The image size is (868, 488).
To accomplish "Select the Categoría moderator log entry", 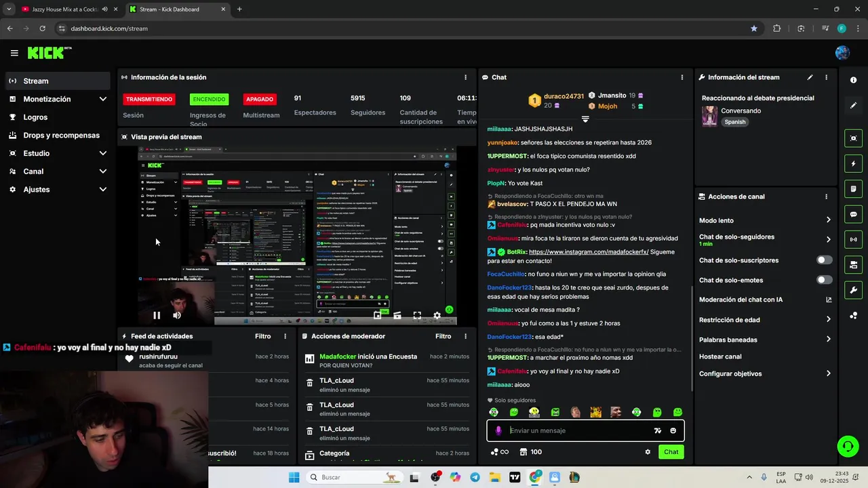I will coord(387,455).
